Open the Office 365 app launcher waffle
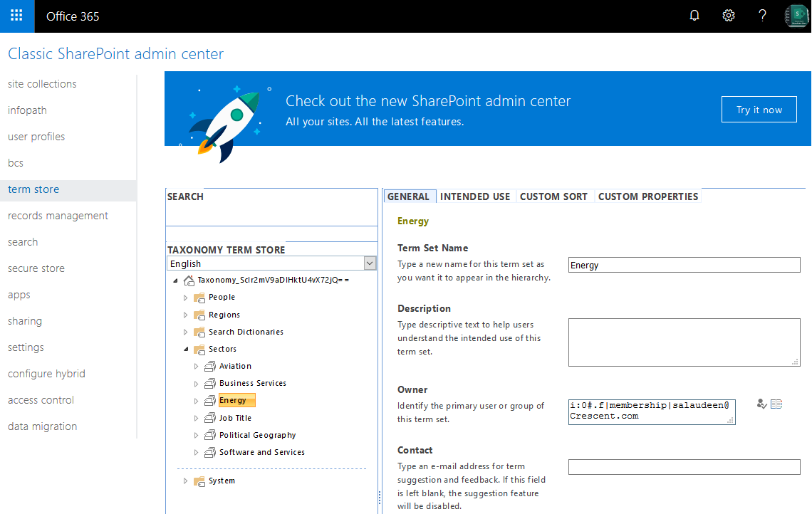812x514 pixels. [x=16, y=16]
